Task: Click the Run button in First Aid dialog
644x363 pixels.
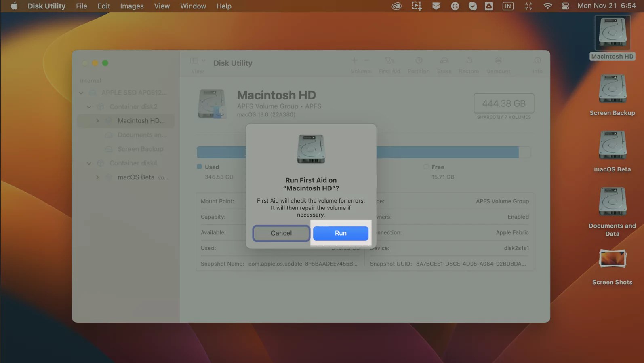Action: tap(341, 233)
